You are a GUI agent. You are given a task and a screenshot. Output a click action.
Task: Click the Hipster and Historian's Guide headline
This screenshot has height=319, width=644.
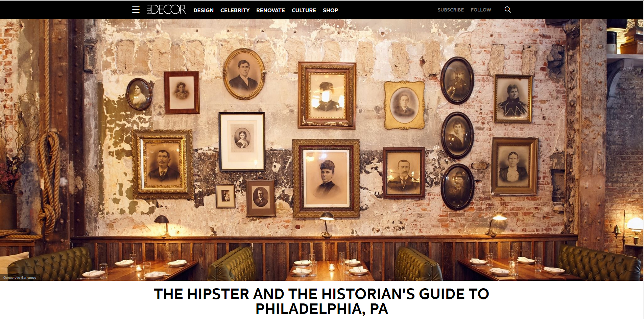coord(321,301)
